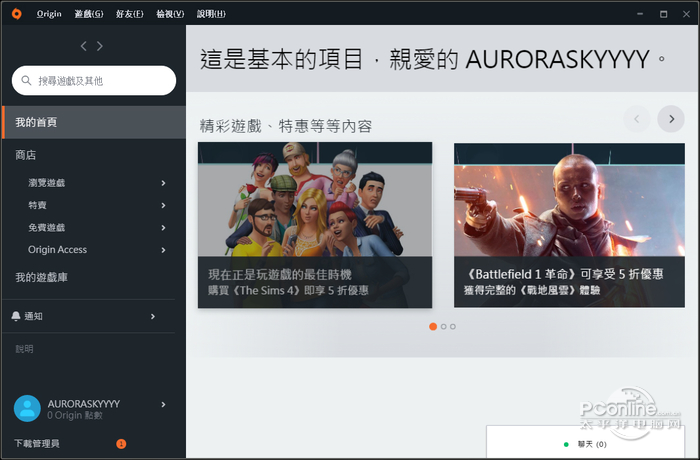Image resolution: width=700 pixels, height=460 pixels.
Task: Open 免費遊戲 in the sidebar
Action: click(x=46, y=227)
